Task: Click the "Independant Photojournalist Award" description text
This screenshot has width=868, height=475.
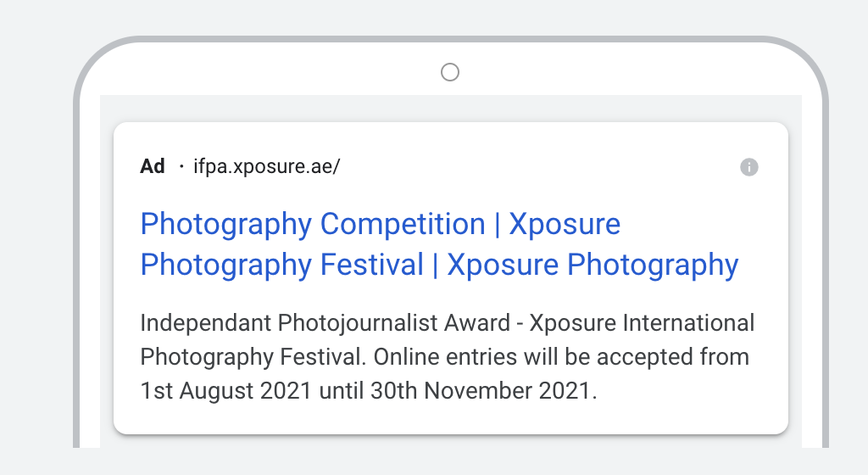Action: 325,323
